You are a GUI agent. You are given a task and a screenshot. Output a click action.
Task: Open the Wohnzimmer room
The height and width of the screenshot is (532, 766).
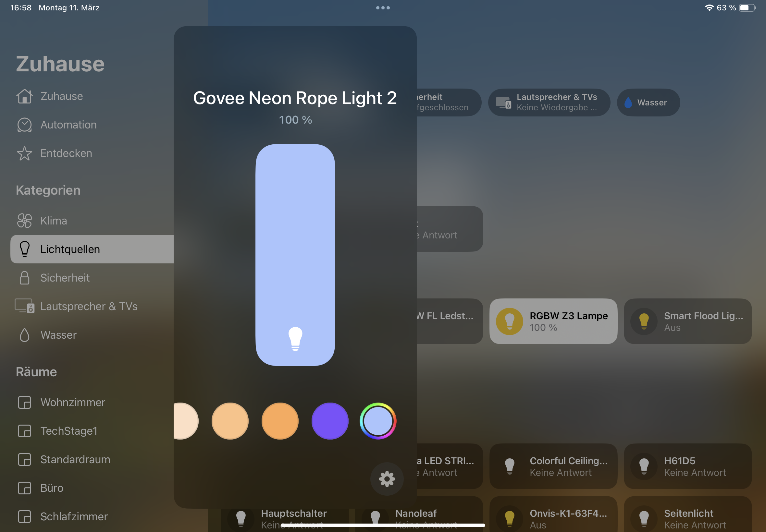(73, 402)
